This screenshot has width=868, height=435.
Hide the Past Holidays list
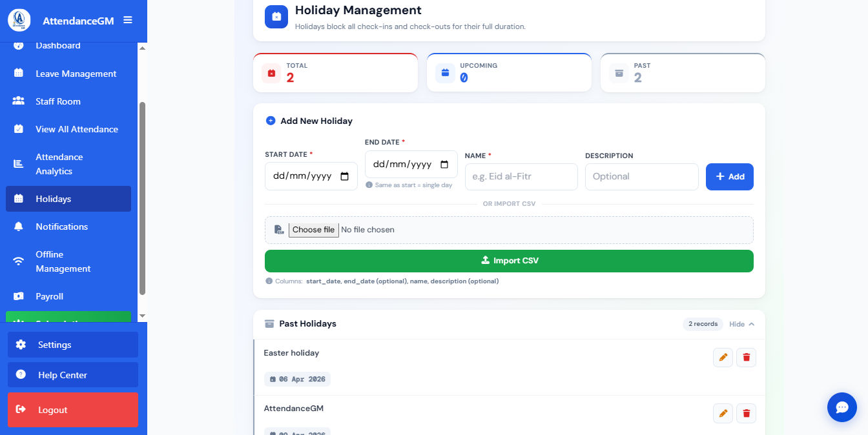pos(741,324)
